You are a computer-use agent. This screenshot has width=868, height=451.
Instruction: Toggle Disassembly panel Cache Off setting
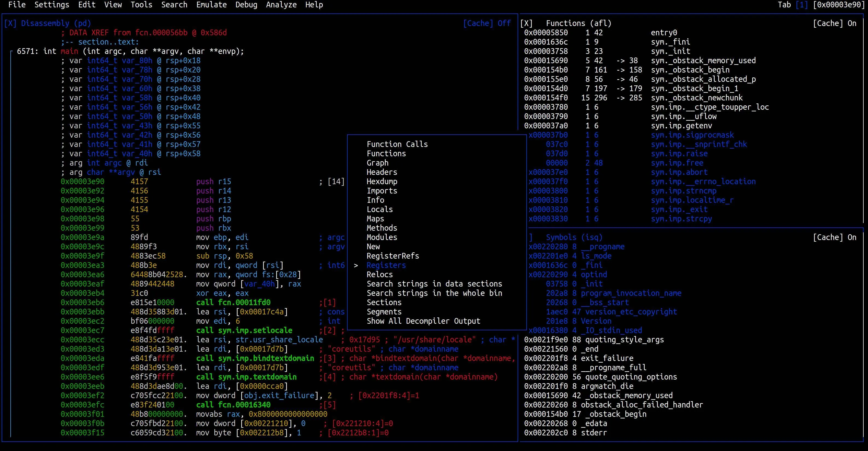coord(487,23)
